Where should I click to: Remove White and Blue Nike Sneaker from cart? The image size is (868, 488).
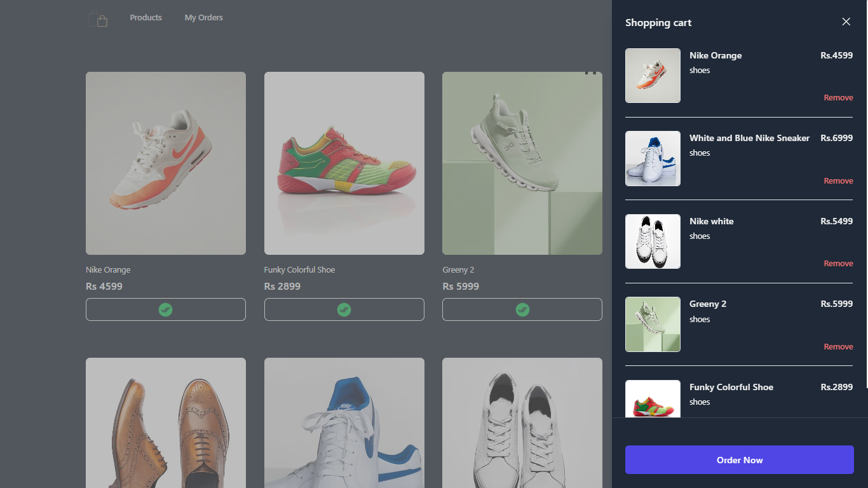pos(838,181)
